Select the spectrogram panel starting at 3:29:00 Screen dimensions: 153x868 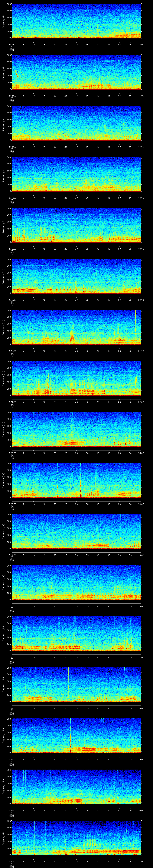point(76,787)
